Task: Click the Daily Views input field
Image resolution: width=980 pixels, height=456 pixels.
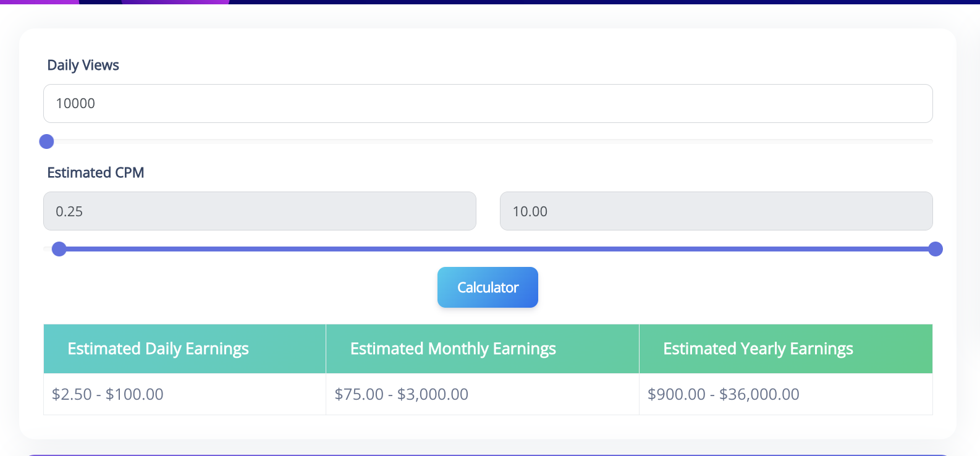Action: tap(488, 103)
